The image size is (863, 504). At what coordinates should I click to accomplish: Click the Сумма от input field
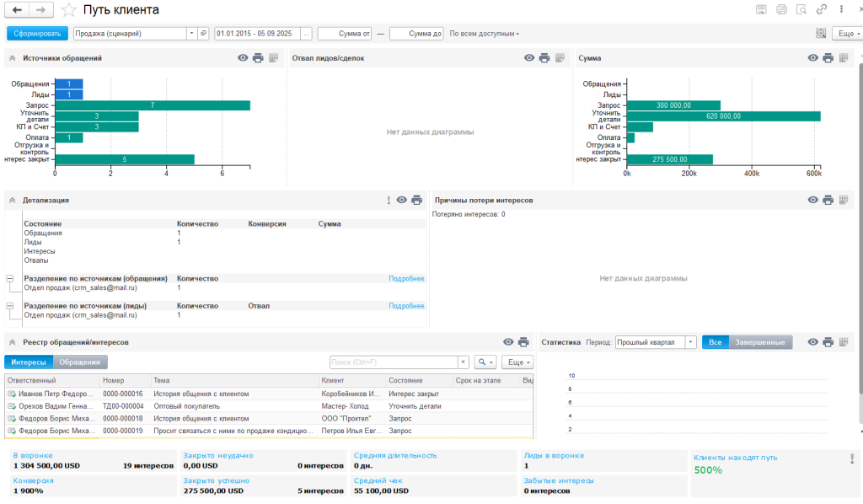[344, 34]
